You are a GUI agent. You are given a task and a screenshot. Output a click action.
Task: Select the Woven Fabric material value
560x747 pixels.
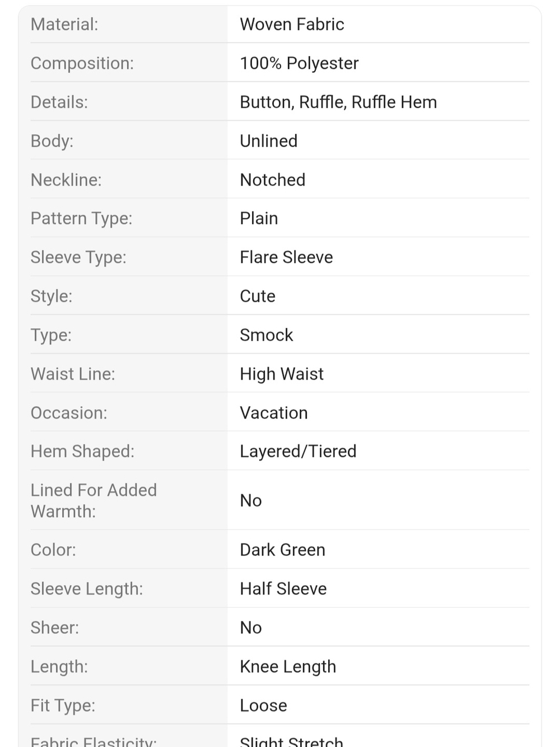click(x=292, y=24)
